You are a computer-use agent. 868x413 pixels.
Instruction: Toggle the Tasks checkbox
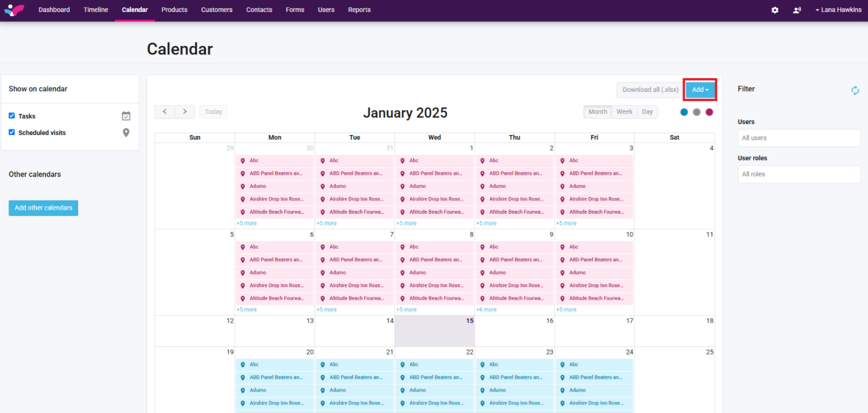coord(11,115)
